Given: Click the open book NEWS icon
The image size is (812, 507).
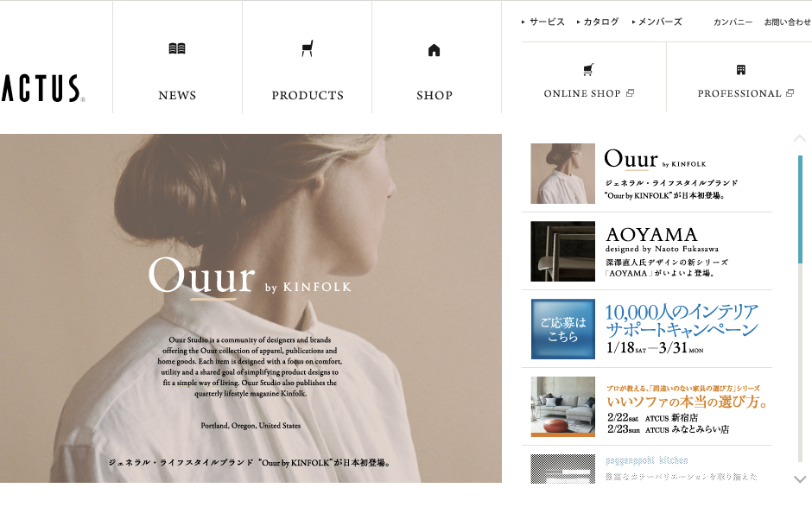Looking at the screenshot, I should click(177, 48).
